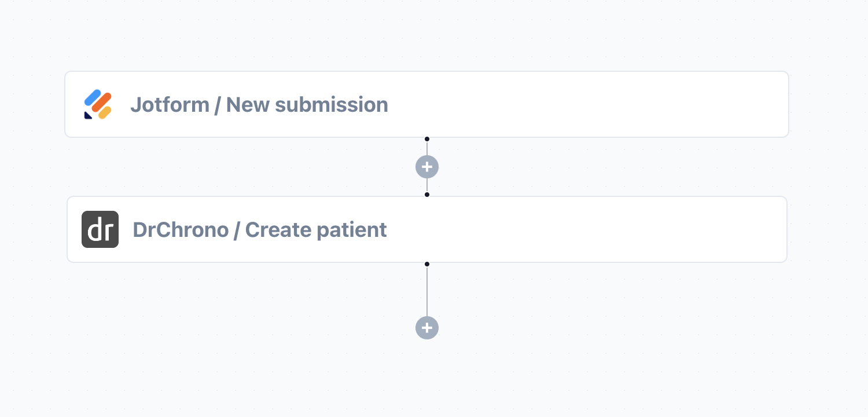This screenshot has height=417, width=868.
Task: Click the short line between top plus and DrChrono
Action: pyautogui.click(x=427, y=185)
